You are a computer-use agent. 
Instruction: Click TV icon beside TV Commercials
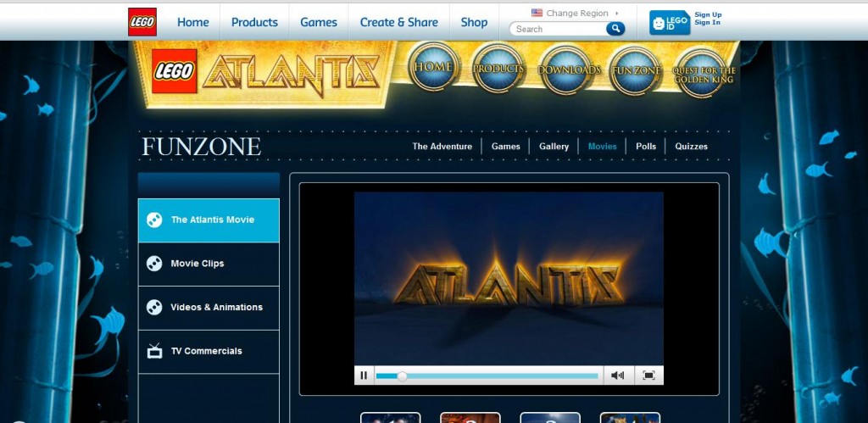tap(154, 351)
